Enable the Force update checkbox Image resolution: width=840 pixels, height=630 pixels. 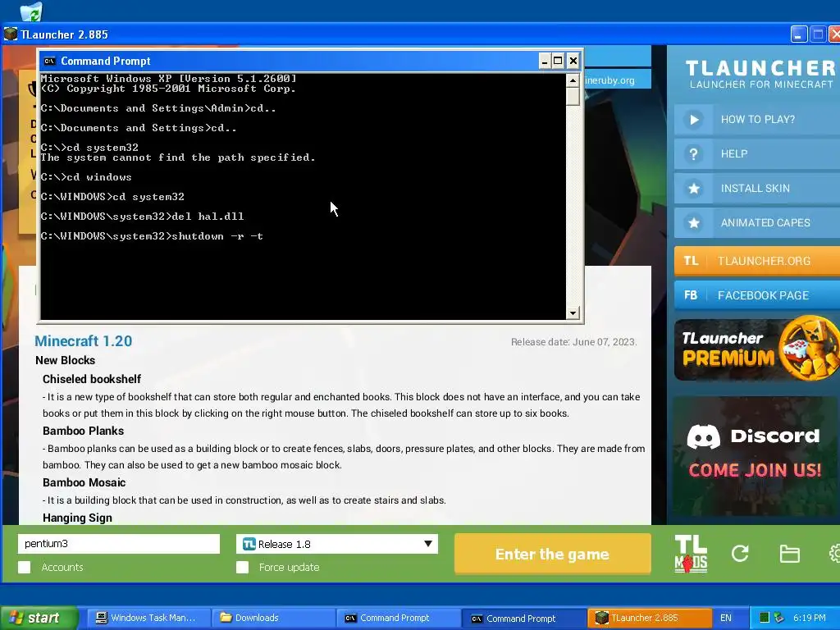click(242, 568)
